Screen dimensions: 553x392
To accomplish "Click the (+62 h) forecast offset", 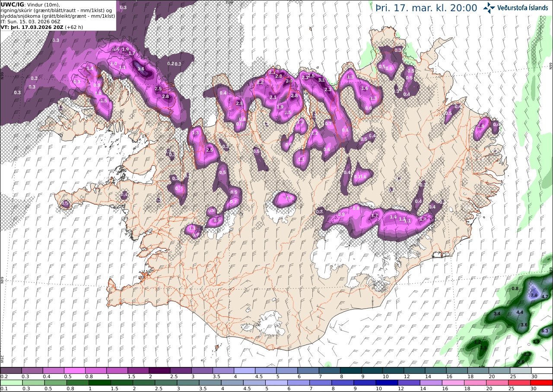I will point(74,27).
